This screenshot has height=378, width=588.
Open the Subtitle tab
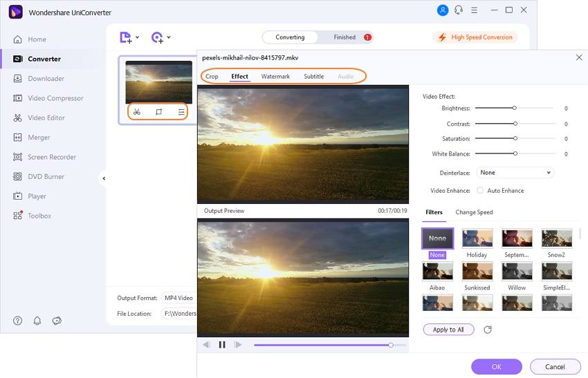314,77
